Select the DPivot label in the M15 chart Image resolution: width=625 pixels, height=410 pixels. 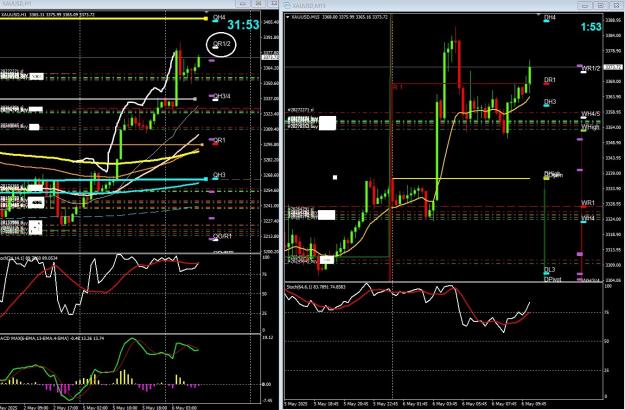[553, 279]
